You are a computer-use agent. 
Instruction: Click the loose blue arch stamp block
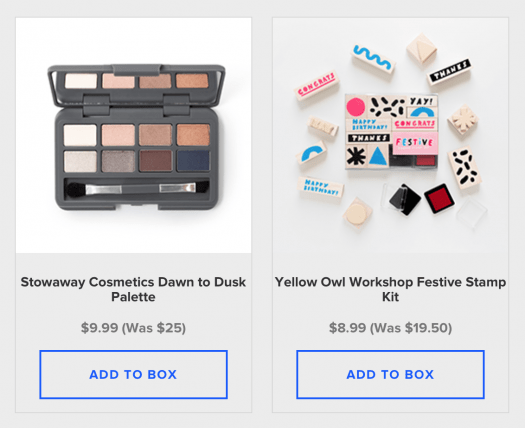tap(312, 153)
